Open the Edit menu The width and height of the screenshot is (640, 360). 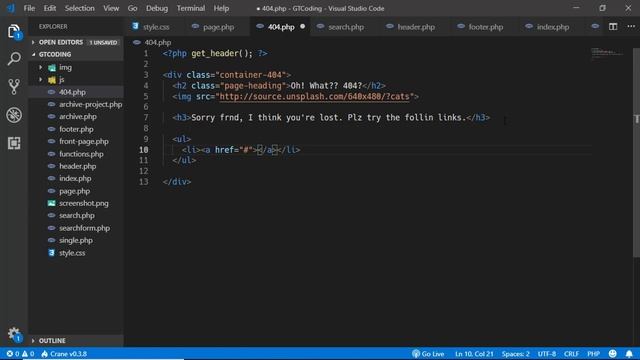(50, 8)
